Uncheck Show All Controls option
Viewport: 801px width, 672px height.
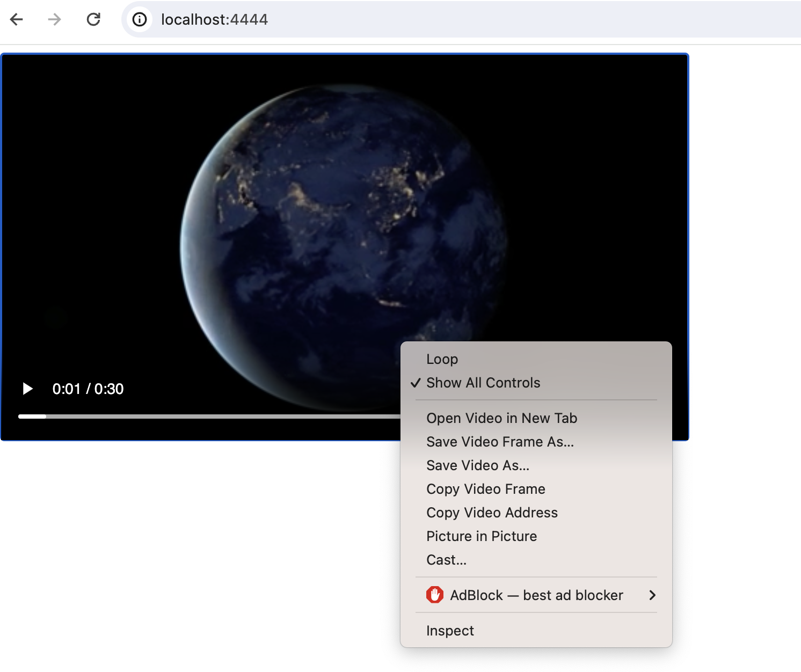point(483,383)
